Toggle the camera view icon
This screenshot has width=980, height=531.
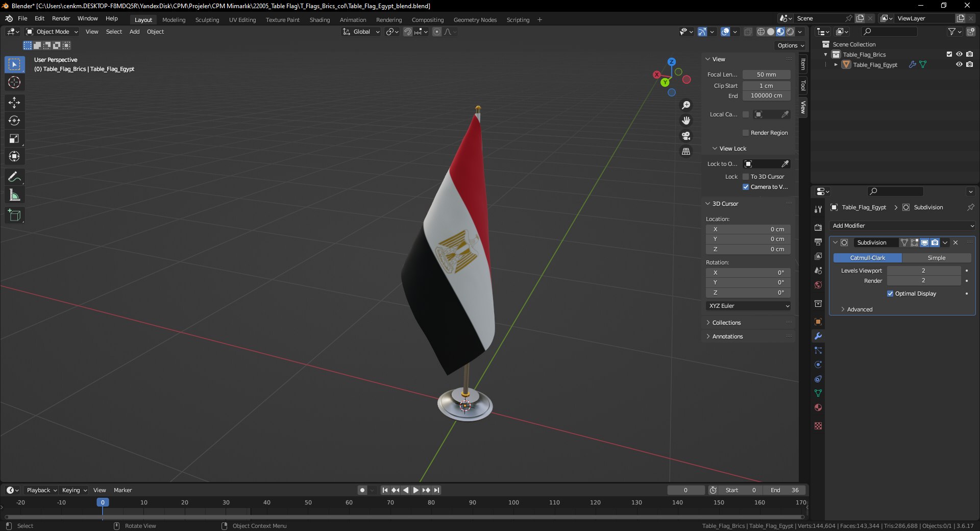(x=686, y=136)
